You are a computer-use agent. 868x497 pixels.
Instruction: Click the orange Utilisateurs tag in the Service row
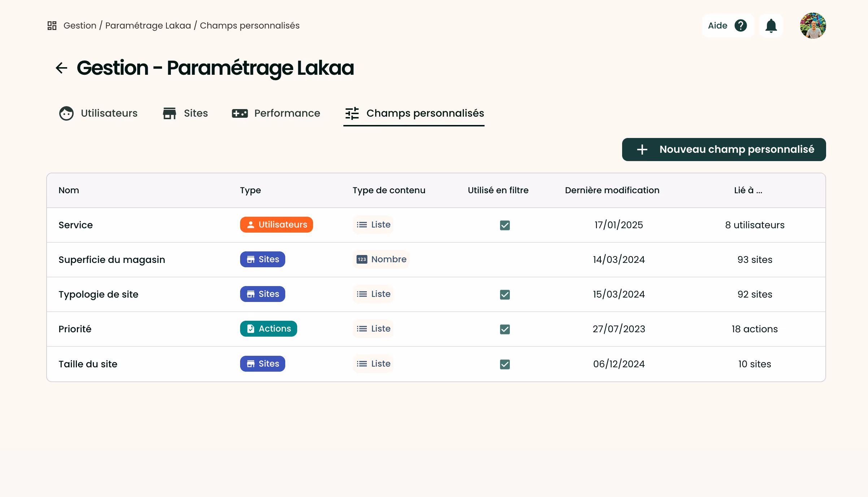(x=276, y=225)
